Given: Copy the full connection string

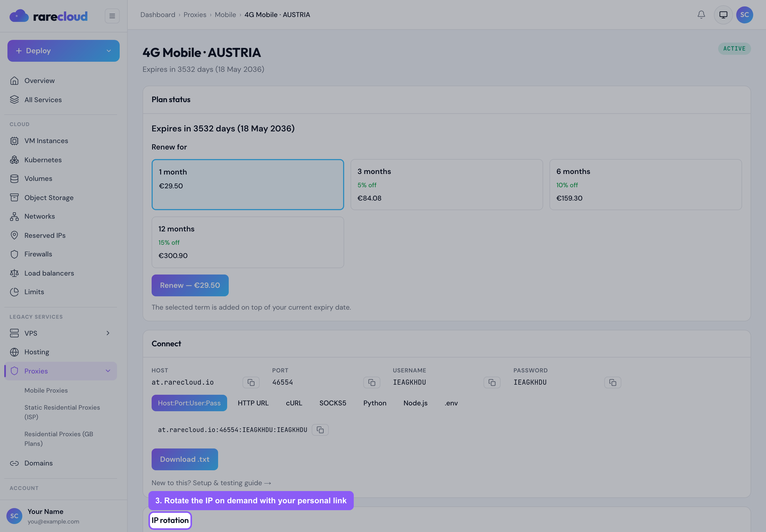Looking at the screenshot, I should pyautogui.click(x=320, y=430).
